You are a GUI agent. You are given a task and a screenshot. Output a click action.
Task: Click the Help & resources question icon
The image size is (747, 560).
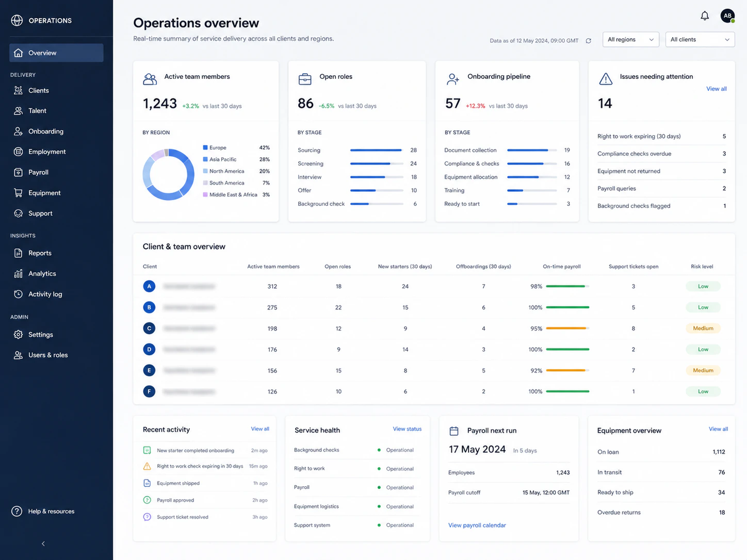pyautogui.click(x=17, y=511)
